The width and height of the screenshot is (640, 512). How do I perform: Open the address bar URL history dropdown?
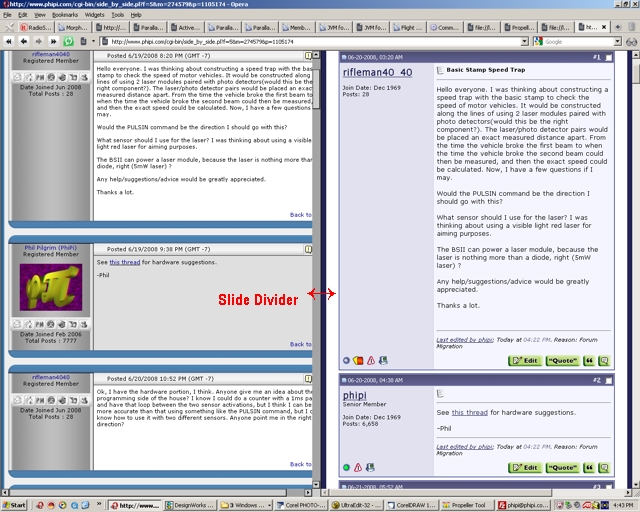[524, 42]
